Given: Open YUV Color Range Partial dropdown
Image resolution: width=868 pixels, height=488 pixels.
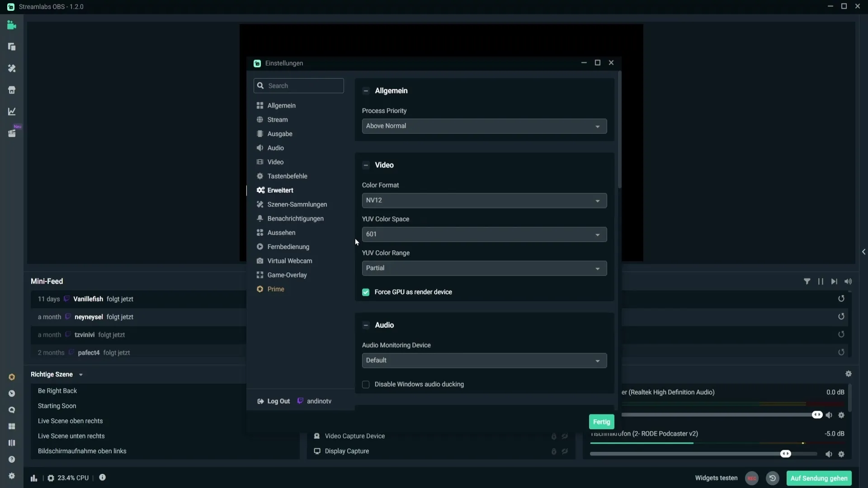Looking at the screenshot, I should (x=484, y=267).
